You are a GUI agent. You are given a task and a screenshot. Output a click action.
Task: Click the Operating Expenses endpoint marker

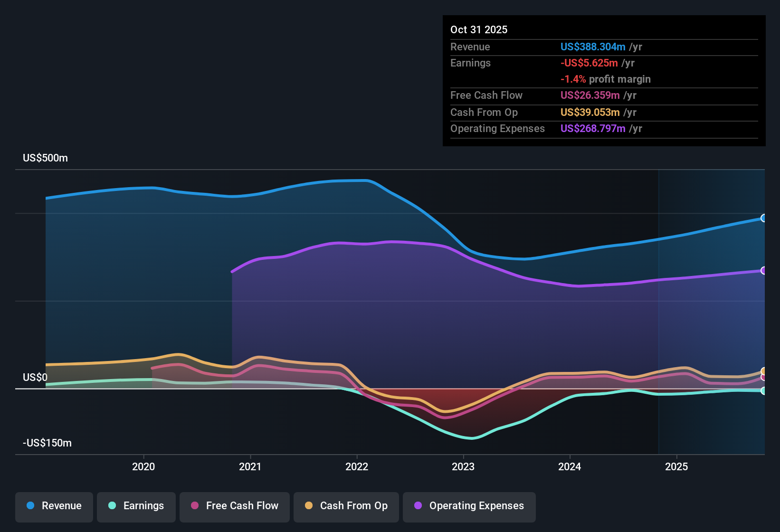click(764, 271)
